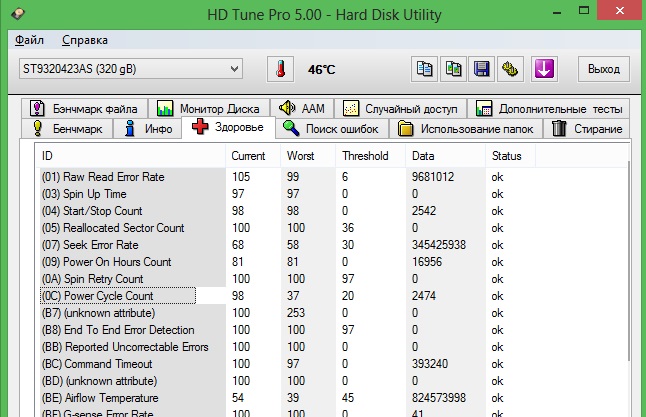Click the data value 2474
Image resolution: width=646 pixels, height=417 pixels.
[424, 296]
